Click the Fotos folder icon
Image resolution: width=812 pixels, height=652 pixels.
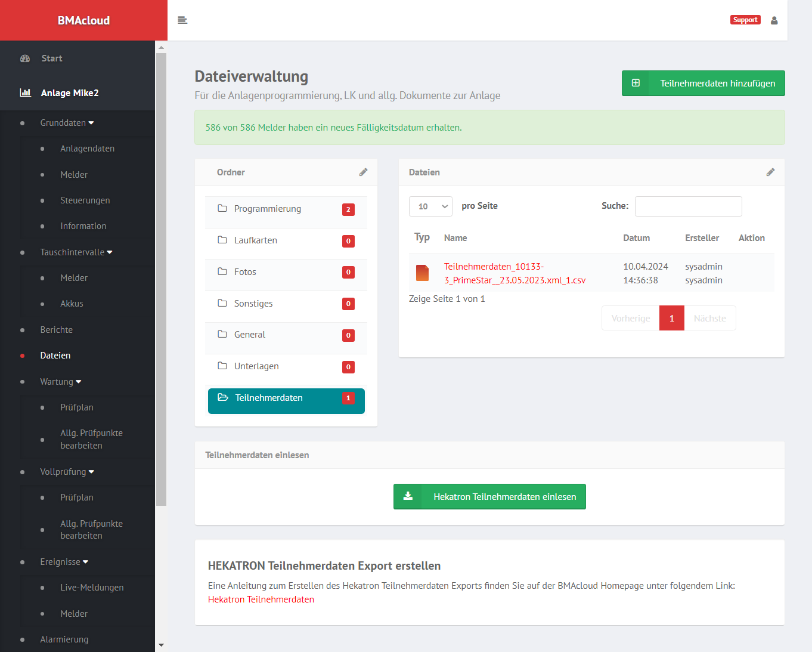(x=222, y=271)
